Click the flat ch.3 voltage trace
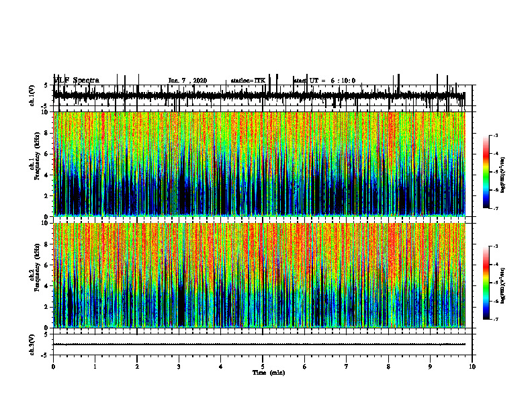The height and width of the screenshot is (411, 532). [259, 345]
